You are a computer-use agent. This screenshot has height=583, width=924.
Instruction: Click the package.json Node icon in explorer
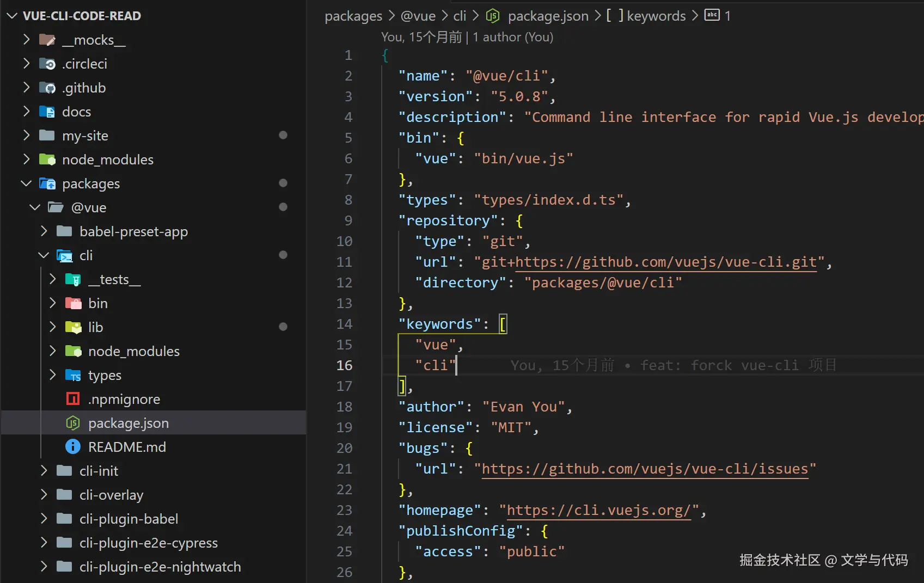point(72,423)
